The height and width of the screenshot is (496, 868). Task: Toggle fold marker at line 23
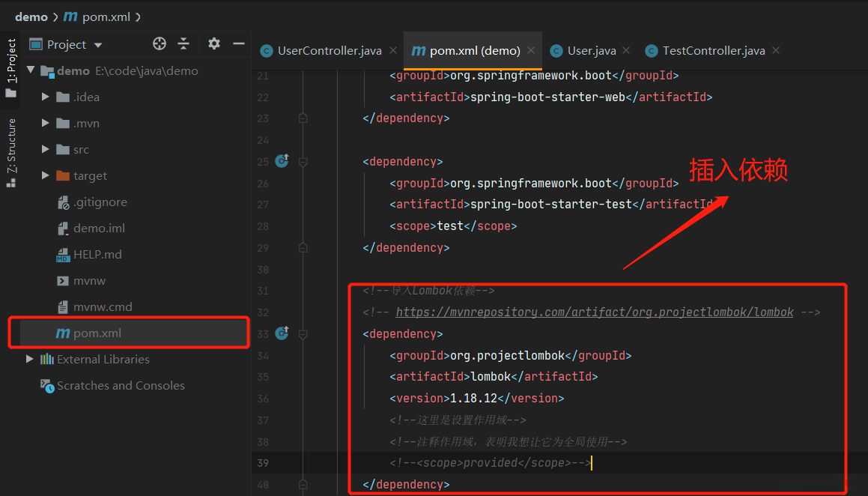click(x=303, y=118)
